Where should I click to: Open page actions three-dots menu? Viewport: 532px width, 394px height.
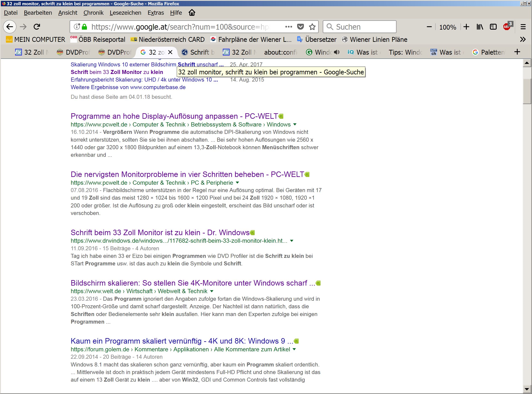pyautogui.click(x=289, y=27)
